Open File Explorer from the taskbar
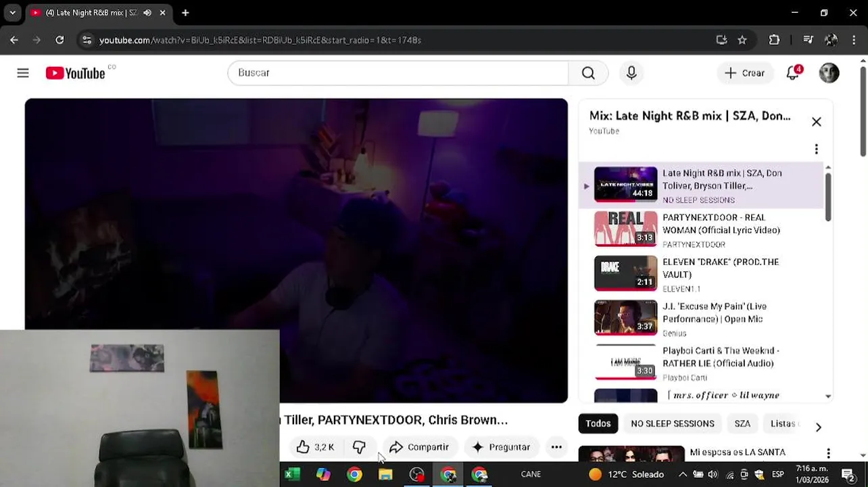This screenshot has width=868, height=487. [385, 474]
